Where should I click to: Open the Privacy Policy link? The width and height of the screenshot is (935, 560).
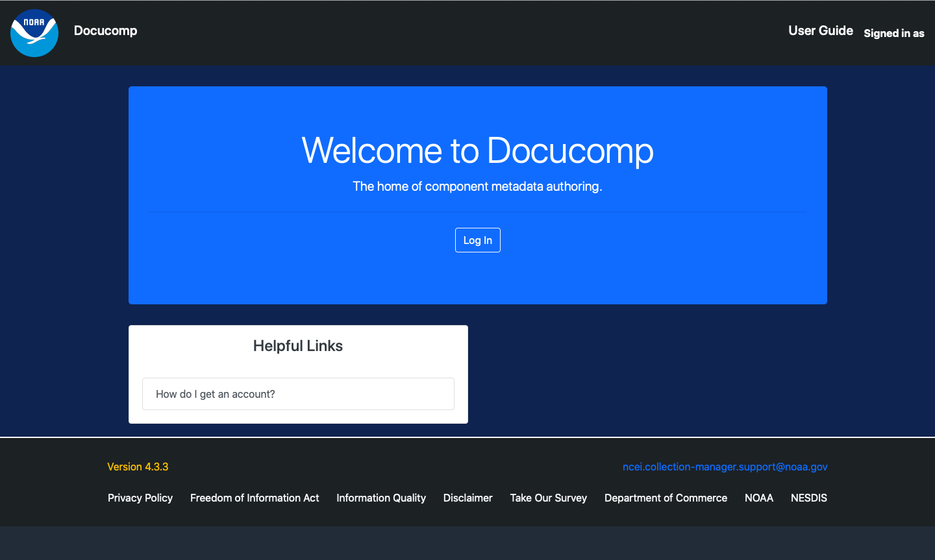[140, 498]
